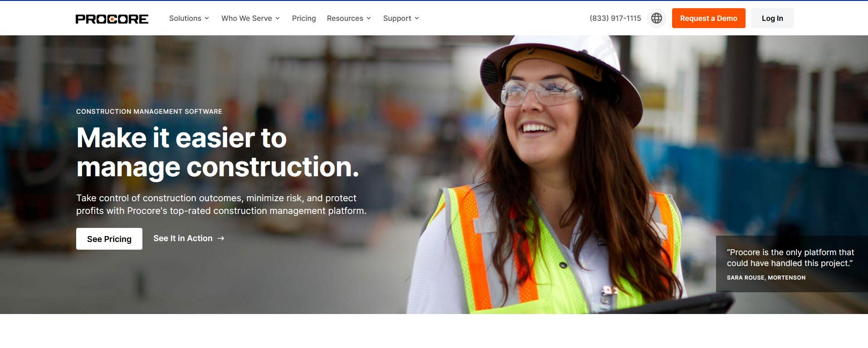The width and height of the screenshot is (868, 348).
Task: Click the Procore logo
Action: (x=112, y=19)
